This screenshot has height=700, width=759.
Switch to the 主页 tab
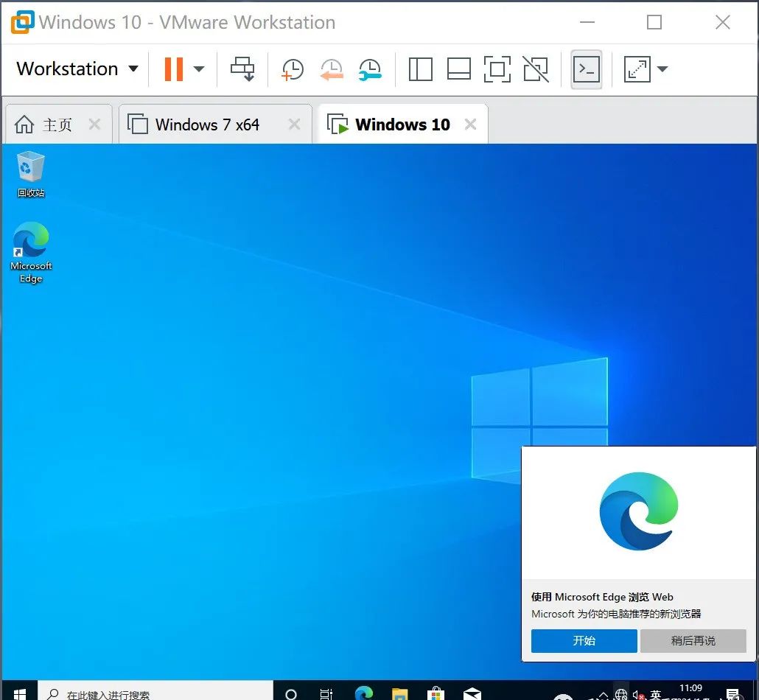pos(50,124)
